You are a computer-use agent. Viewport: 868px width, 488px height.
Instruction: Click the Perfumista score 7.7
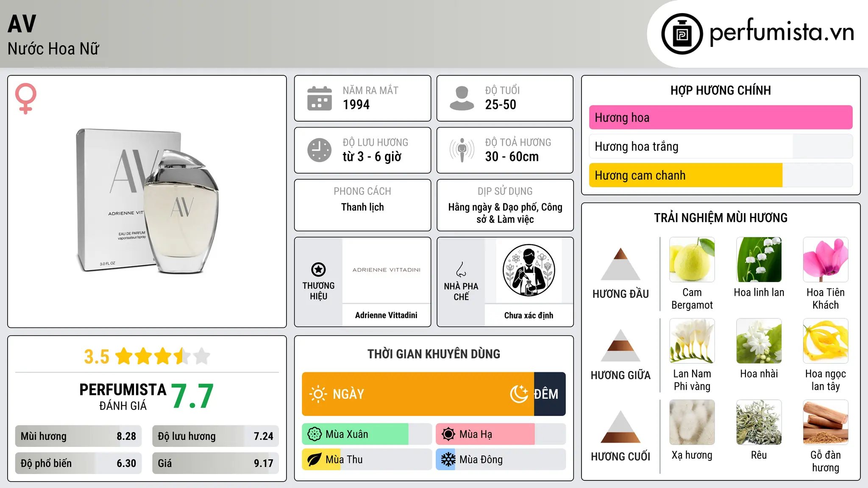click(192, 396)
